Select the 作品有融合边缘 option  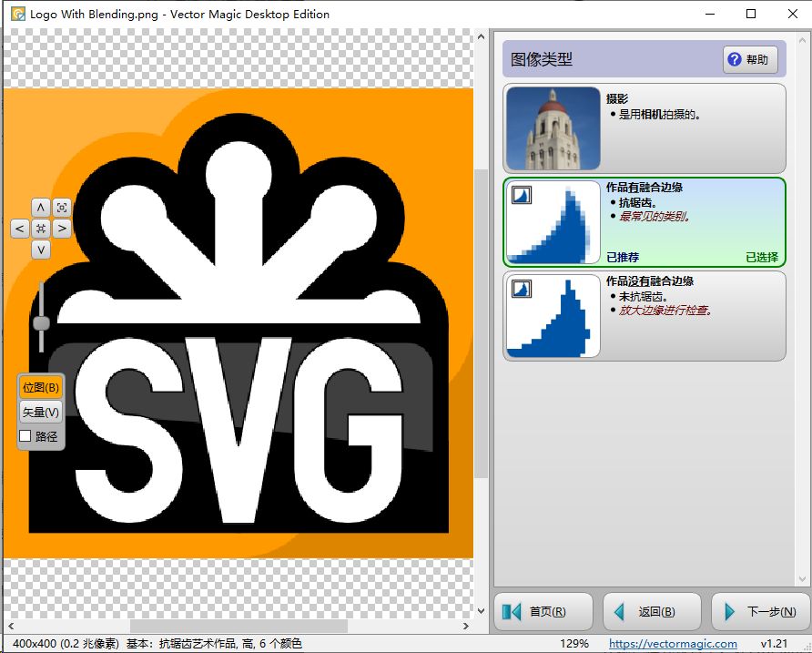[x=645, y=222]
